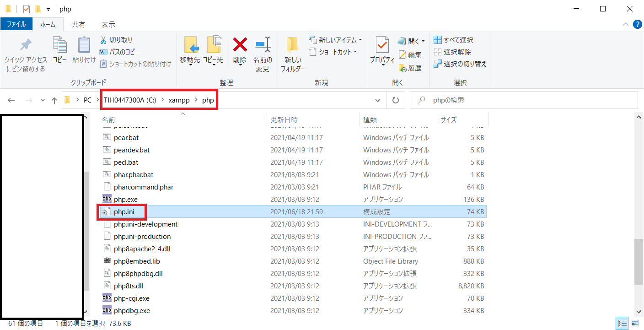Open the ファイル (File) tab
Viewport: 644px width, 330px height.
tap(16, 24)
